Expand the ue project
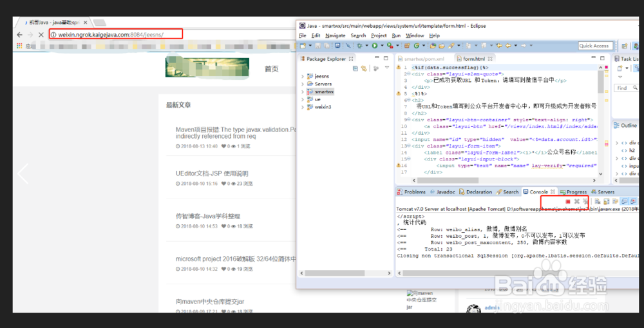This screenshot has width=644, height=328. [303, 99]
